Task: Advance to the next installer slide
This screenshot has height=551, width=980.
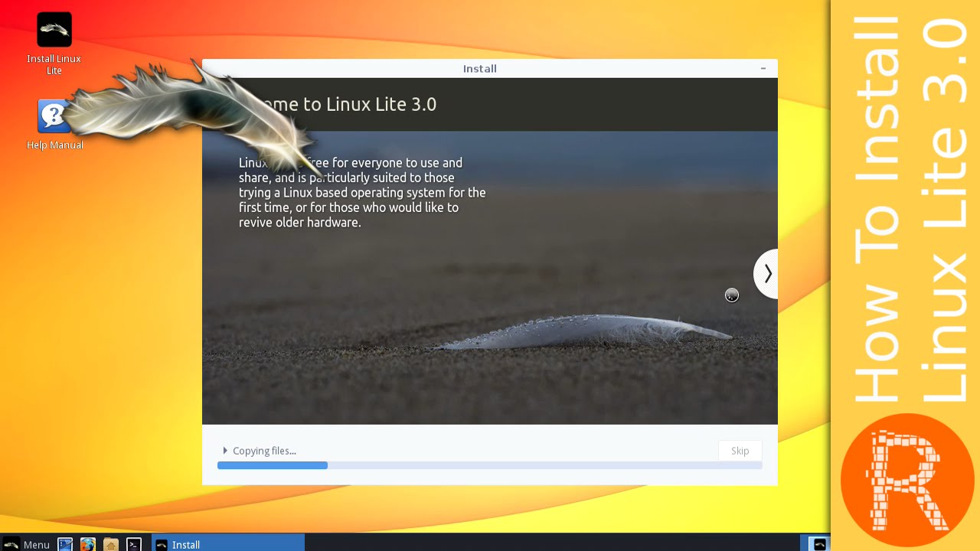Action: click(x=766, y=274)
